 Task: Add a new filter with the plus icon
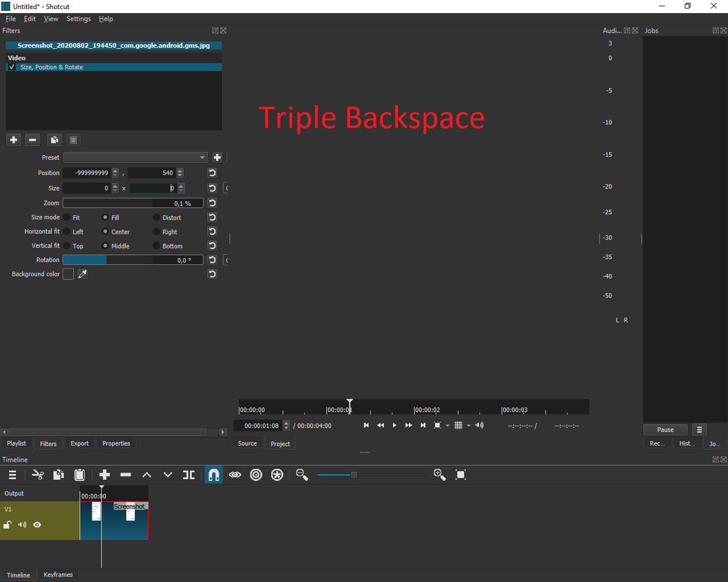(13, 139)
